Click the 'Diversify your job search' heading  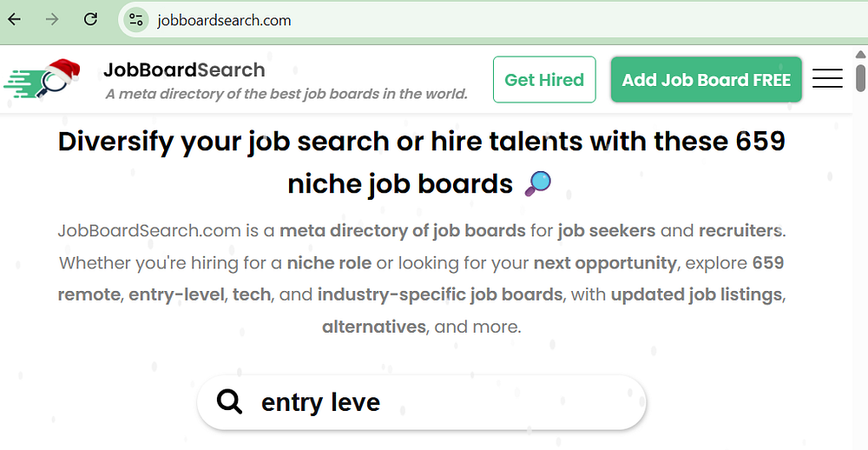[421, 142]
